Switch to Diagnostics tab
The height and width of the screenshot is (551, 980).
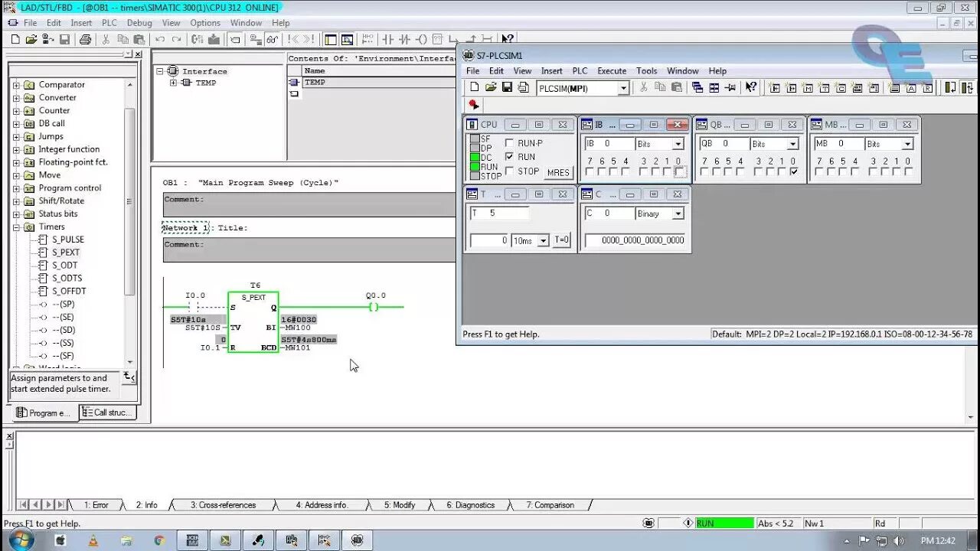pyautogui.click(x=470, y=505)
